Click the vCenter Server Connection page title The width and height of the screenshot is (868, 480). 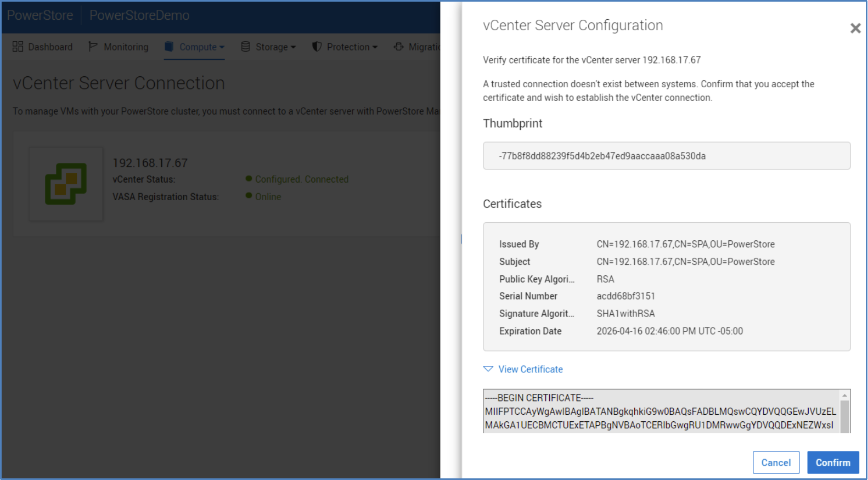119,83
